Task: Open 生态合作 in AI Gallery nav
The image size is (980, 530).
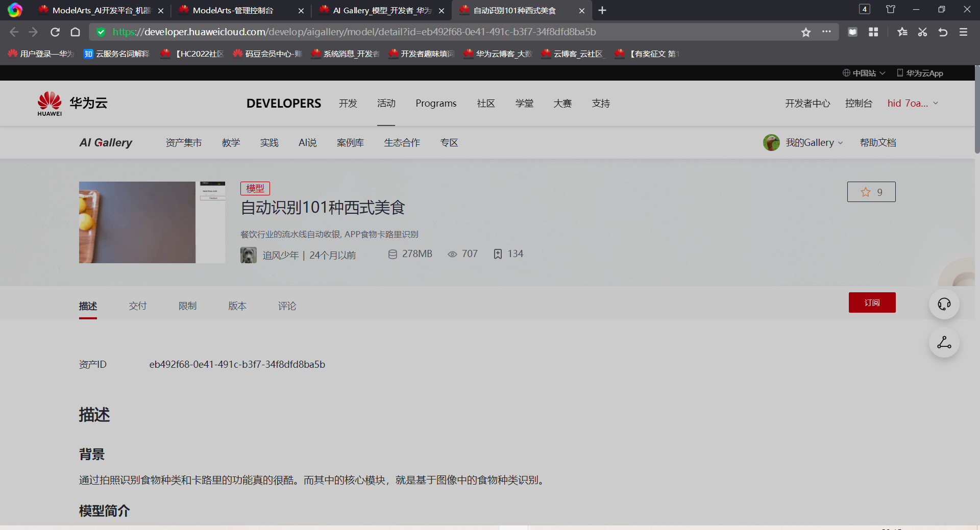Action: point(402,143)
